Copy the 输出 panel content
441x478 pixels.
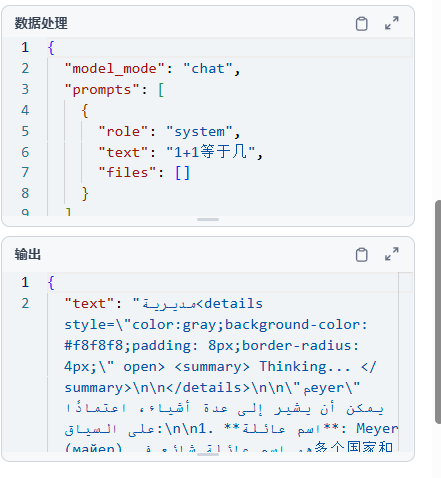point(361,255)
